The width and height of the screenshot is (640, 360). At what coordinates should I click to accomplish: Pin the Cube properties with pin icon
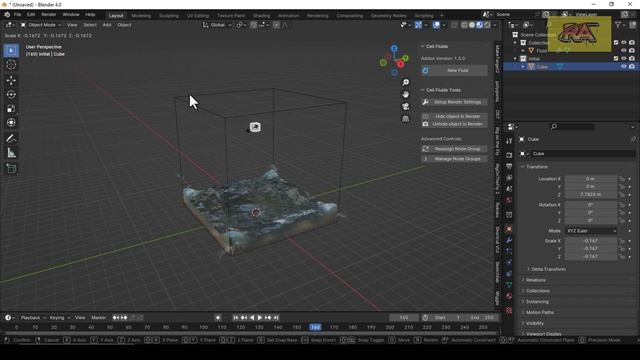(x=633, y=139)
